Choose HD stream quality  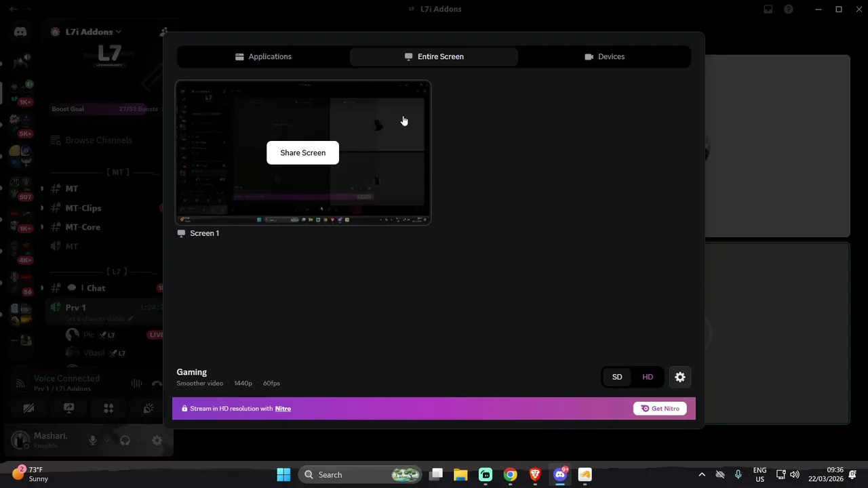[x=648, y=377]
